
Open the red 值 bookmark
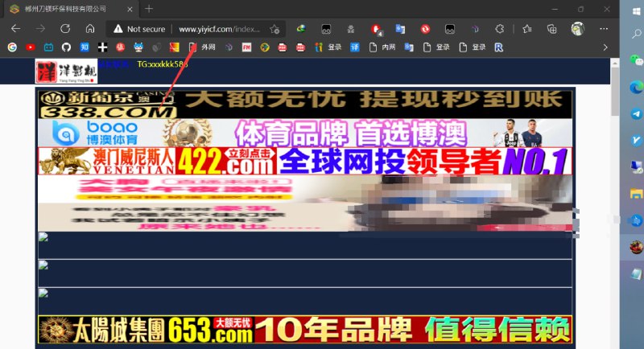tap(120, 47)
